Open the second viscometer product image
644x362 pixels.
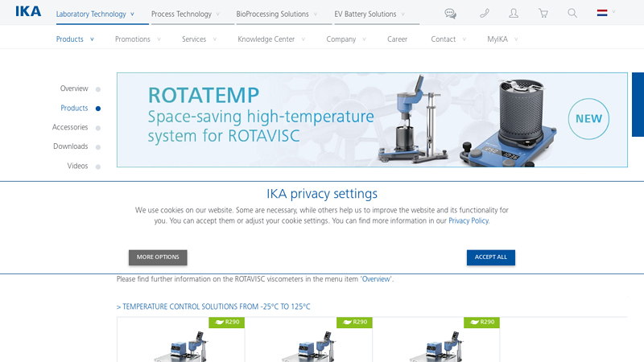[x=308, y=346]
